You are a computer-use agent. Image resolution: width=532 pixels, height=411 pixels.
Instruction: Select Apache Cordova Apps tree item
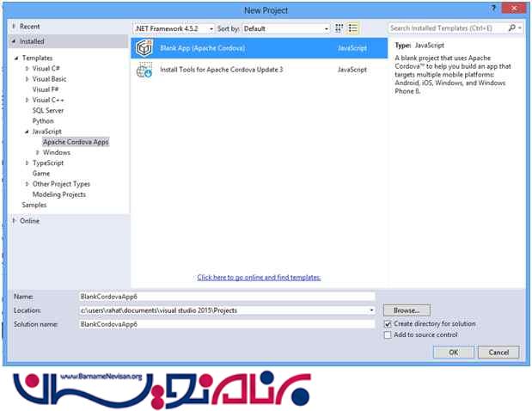(76, 142)
